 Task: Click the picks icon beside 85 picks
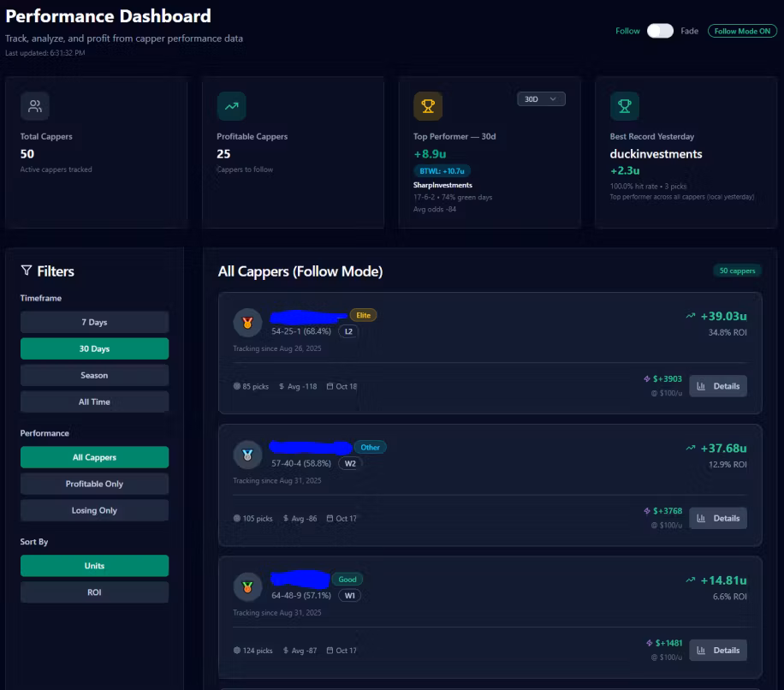coord(237,386)
